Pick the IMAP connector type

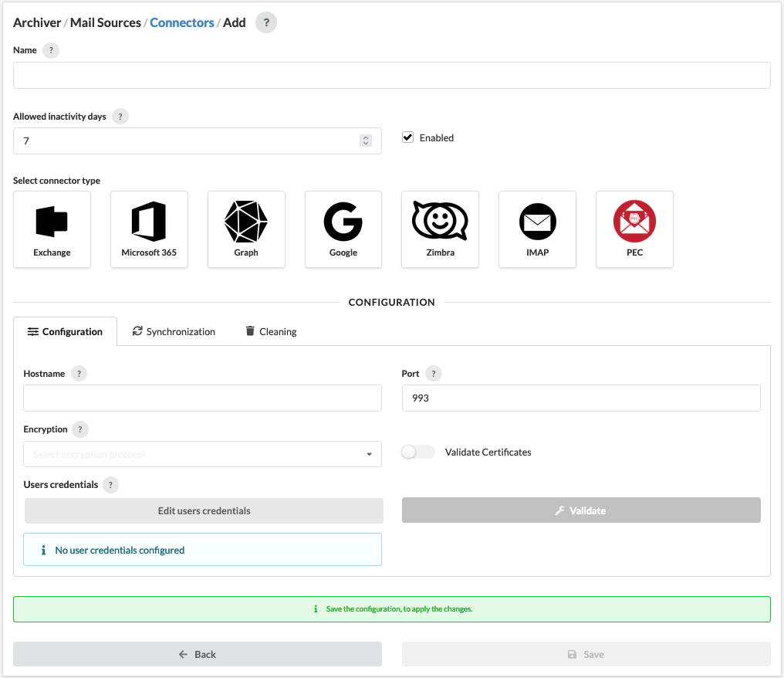coord(537,229)
